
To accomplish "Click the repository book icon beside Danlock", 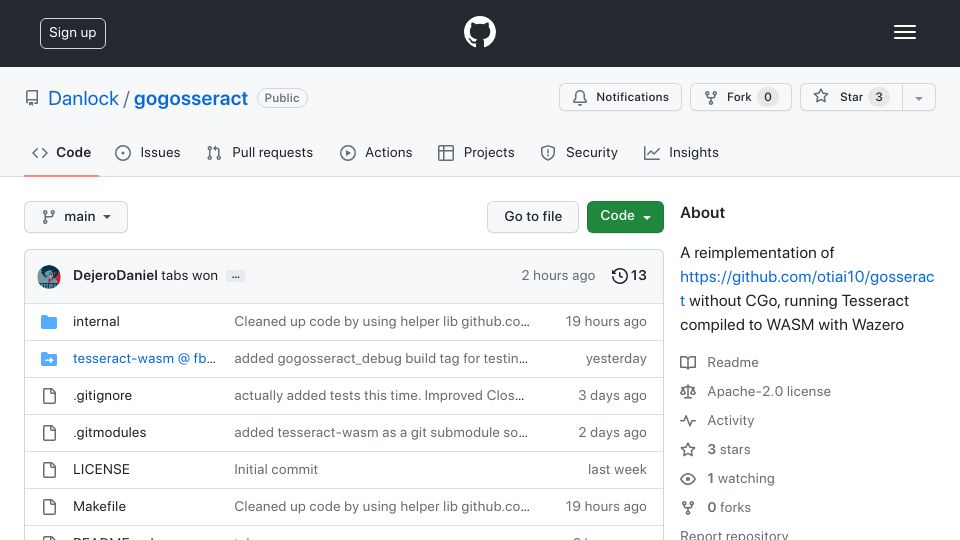I will [x=32, y=98].
